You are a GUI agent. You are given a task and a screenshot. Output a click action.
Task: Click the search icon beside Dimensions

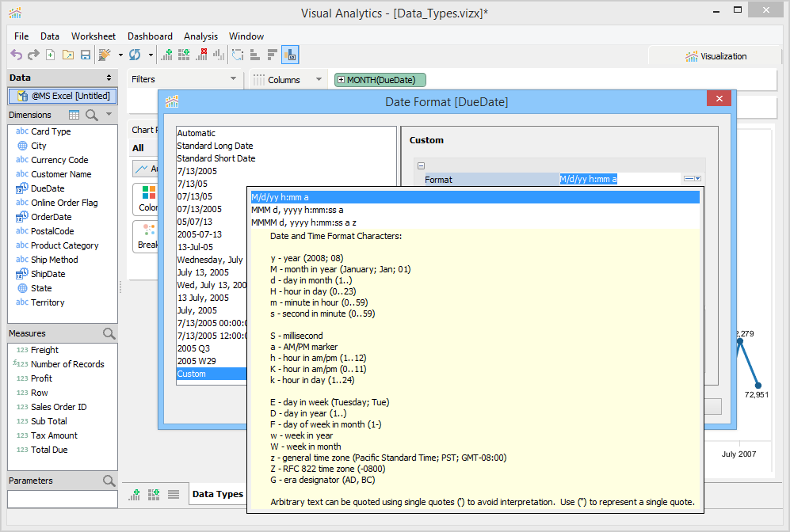[92, 115]
